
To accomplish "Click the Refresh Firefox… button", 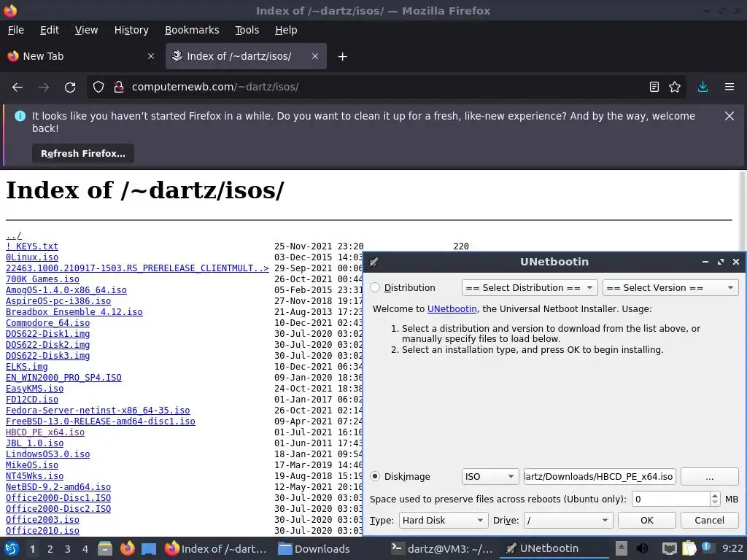I will pyautogui.click(x=83, y=154).
